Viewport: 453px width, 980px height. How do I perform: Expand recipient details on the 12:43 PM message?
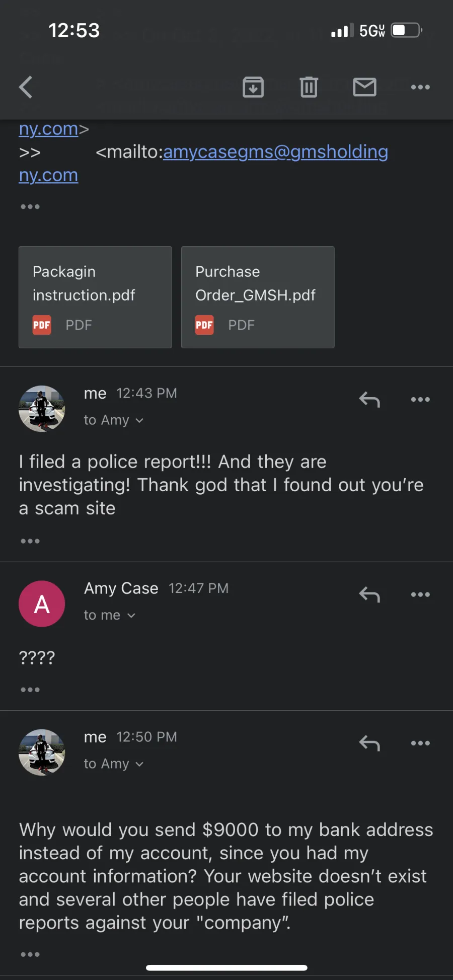click(x=114, y=420)
